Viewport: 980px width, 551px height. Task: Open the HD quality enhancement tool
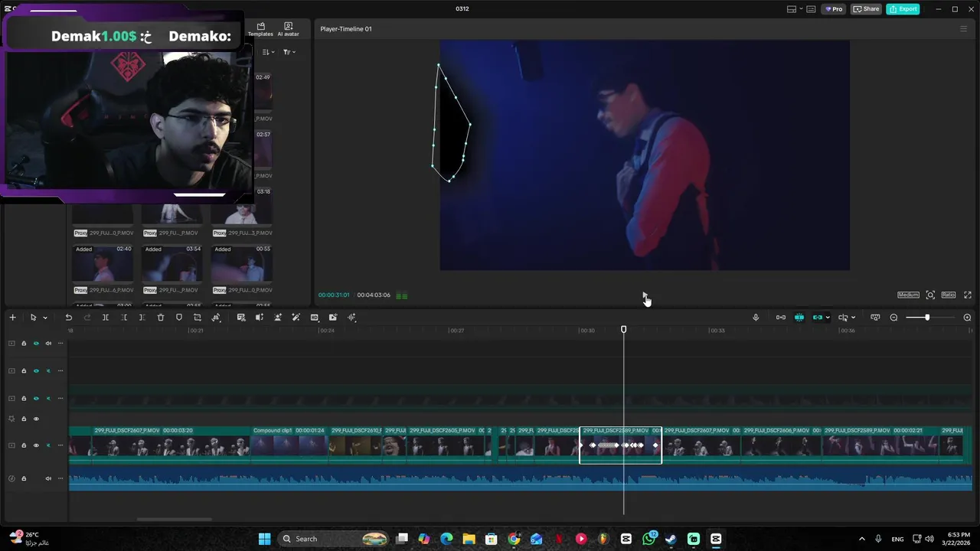pos(315,318)
